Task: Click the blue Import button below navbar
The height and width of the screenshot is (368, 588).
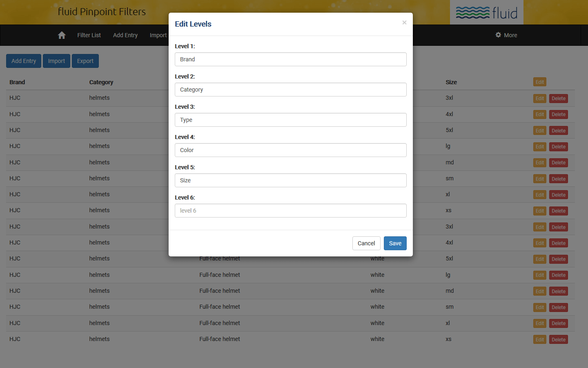Action: pos(56,61)
